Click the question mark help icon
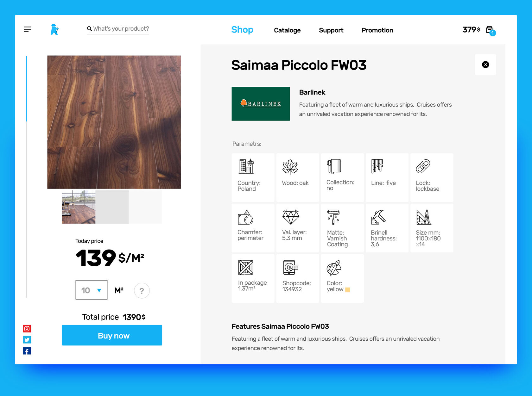 142,290
